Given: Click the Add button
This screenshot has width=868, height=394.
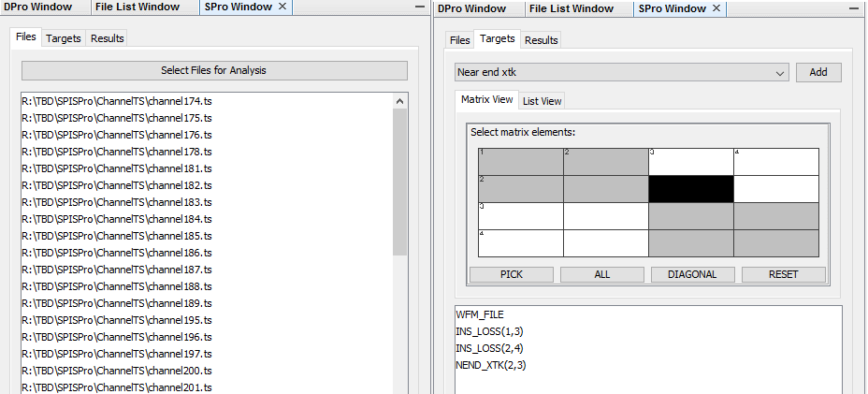Looking at the screenshot, I should click(x=817, y=73).
